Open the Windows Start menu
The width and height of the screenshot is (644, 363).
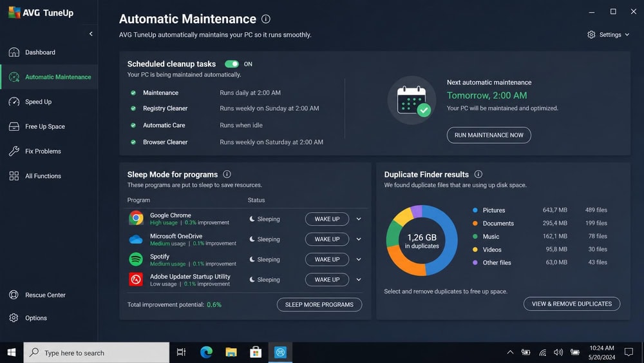pos(12,352)
